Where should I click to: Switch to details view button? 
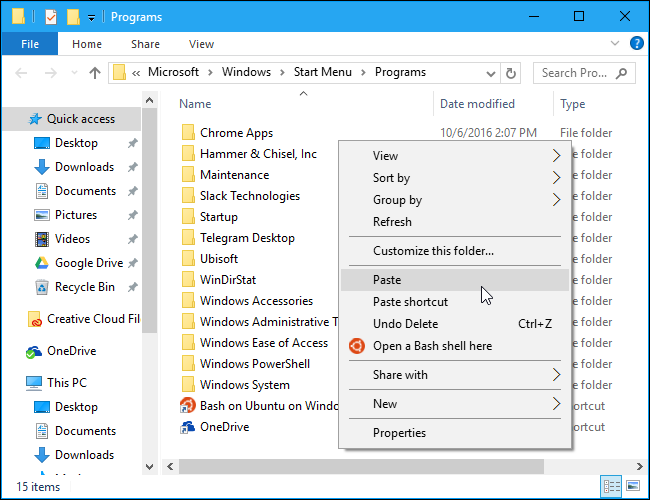click(x=612, y=487)
